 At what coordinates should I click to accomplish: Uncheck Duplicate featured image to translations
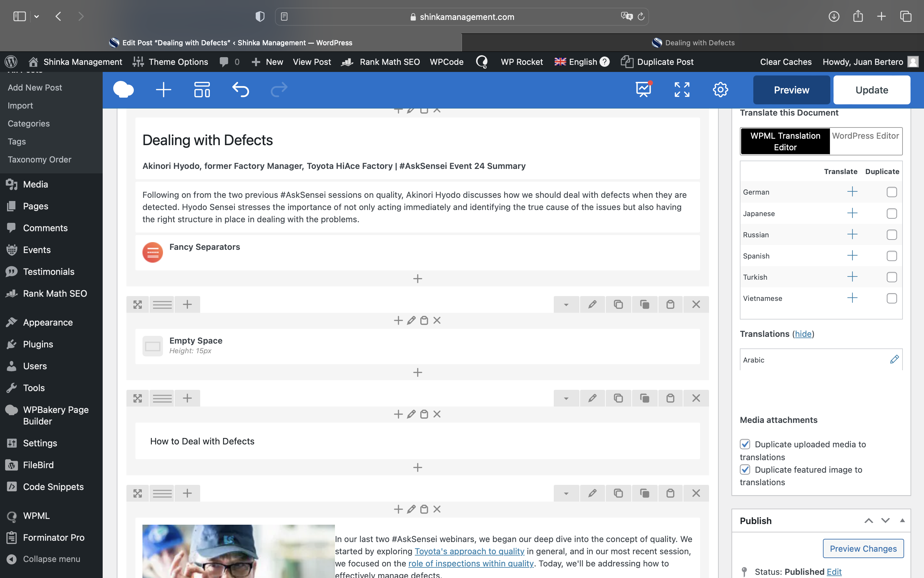[x=745, y=469]
